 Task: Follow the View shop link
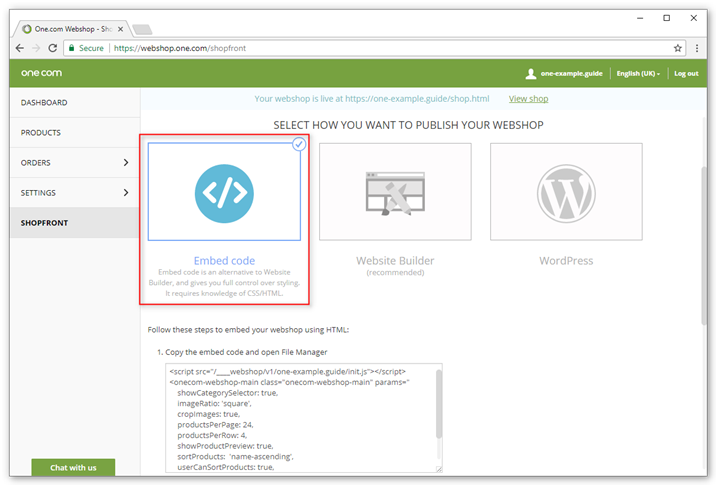[x=528, y=99]
